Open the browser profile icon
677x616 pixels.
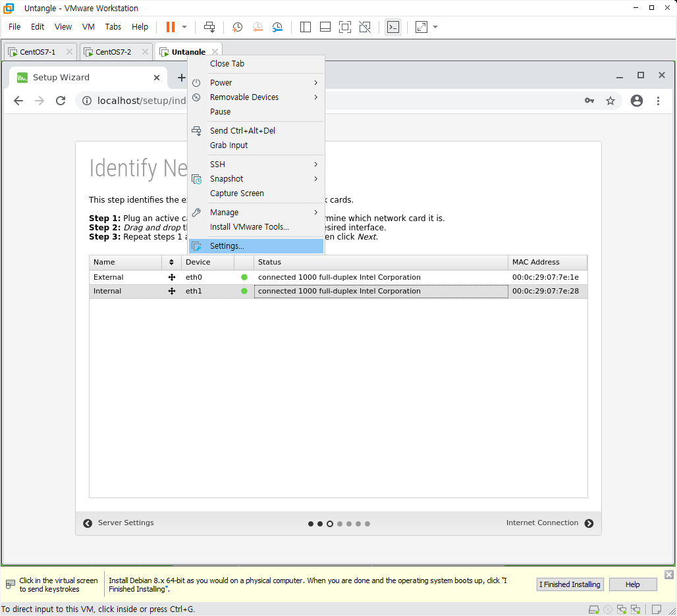coord(636,101)
